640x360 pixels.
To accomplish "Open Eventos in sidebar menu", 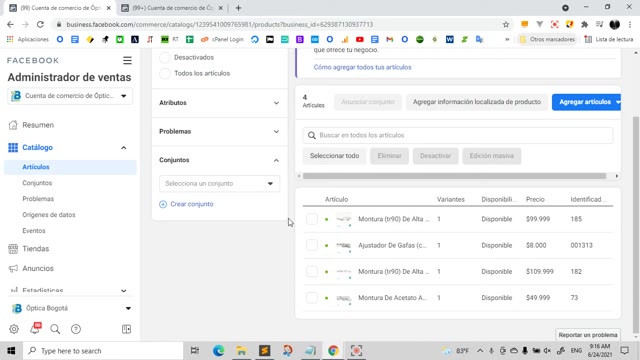I will (34, 231).
